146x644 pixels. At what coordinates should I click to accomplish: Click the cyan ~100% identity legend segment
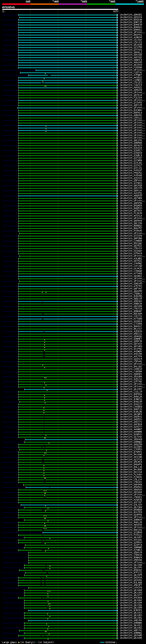tap(130, 4)
